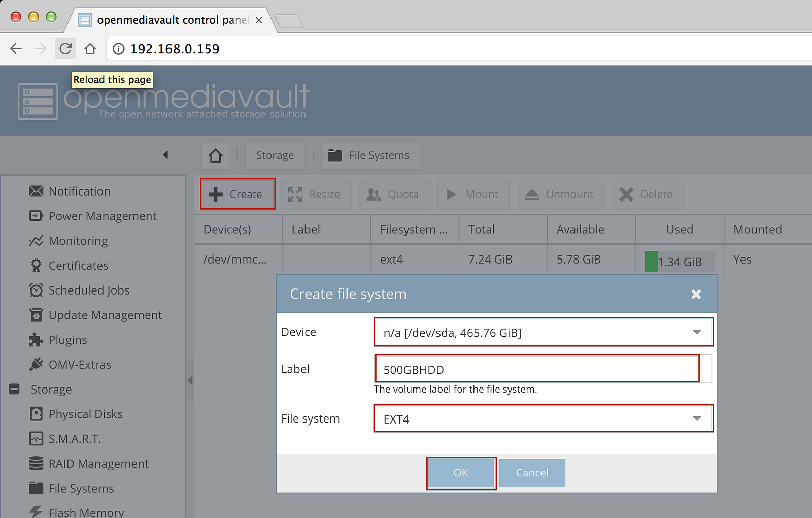Click the Physical Disks drive icon
This screenshot has height=518, width=812.
click(36, 414)
